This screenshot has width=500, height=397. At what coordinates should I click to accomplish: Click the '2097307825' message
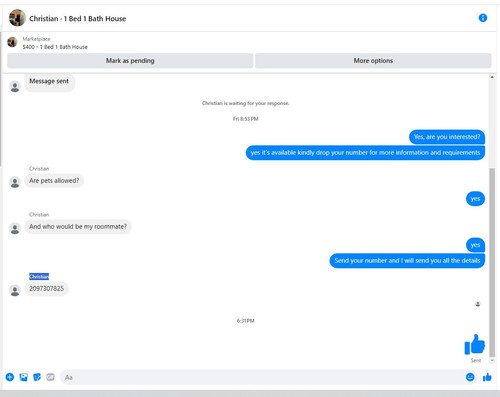[46, 289]
